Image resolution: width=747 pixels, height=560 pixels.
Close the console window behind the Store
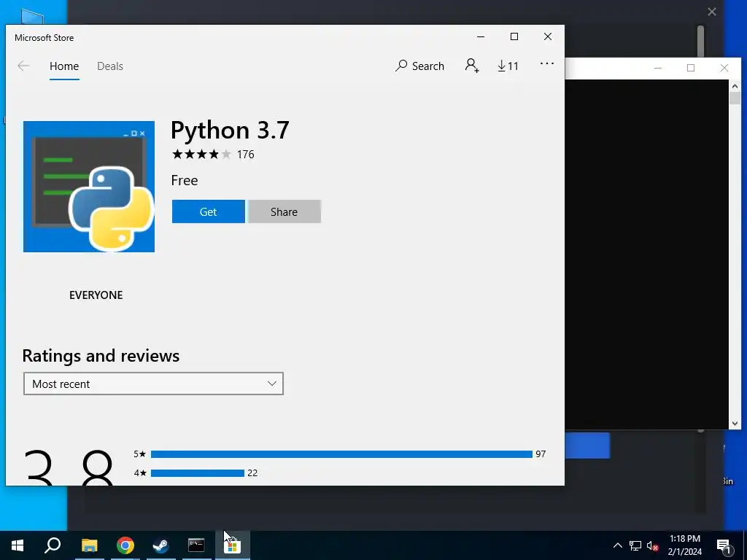[724, 68]
